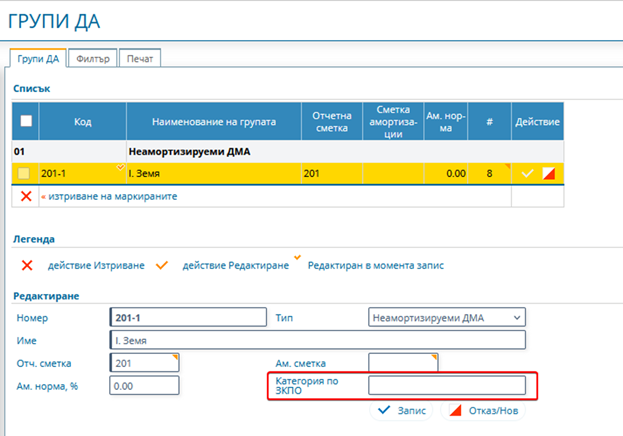Screen dimensions: 623x436
Task: Click the I. Земя name cell
Action: [214, 173]
